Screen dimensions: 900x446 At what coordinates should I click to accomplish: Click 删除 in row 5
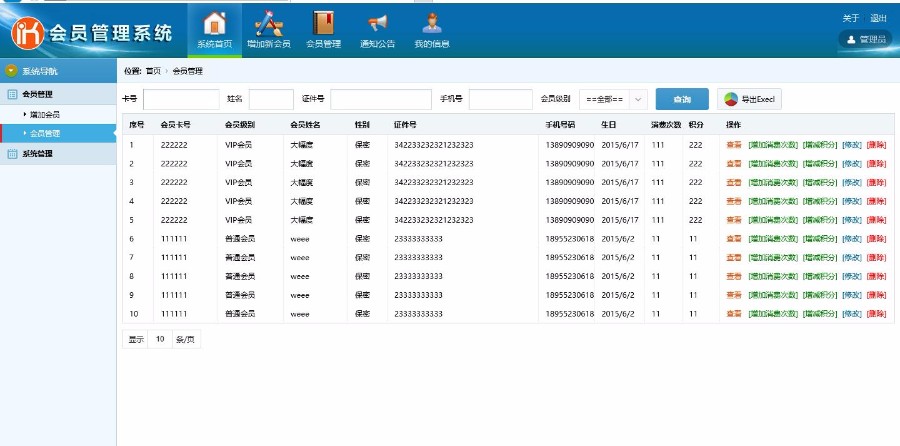point(876,220)
